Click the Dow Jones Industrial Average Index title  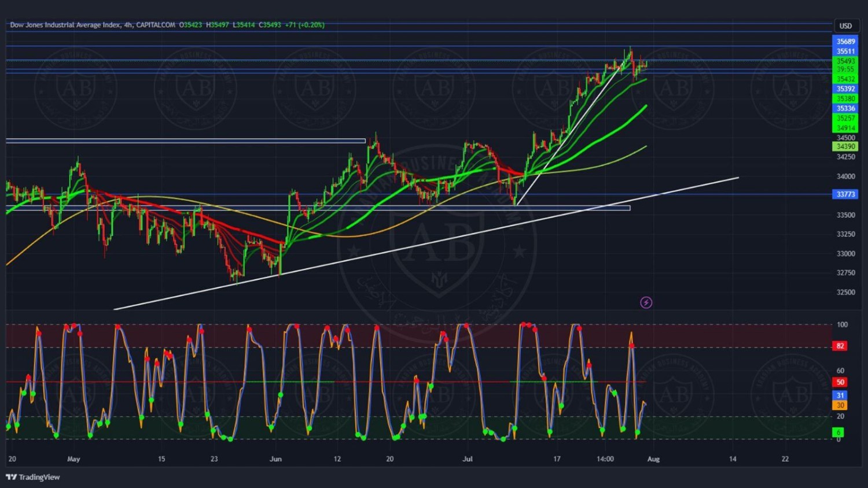tap(65, 25)
